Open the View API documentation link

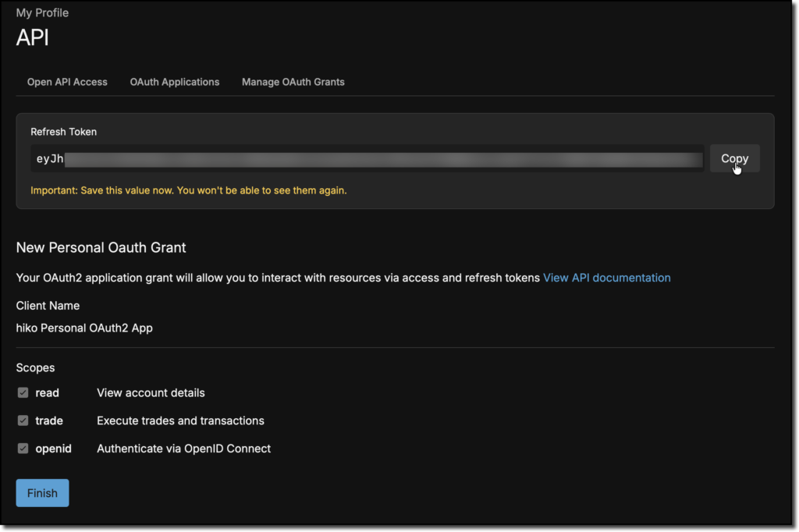tap(606, 278)
